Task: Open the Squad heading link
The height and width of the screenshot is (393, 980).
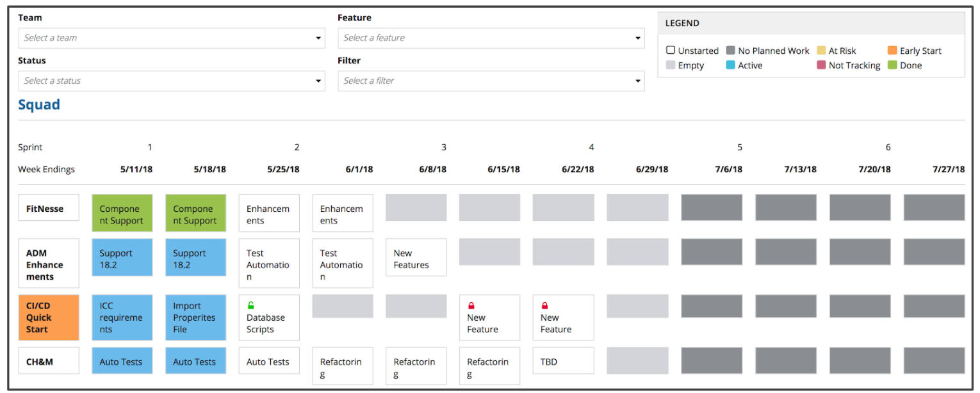Action: [x=39, y=105]
